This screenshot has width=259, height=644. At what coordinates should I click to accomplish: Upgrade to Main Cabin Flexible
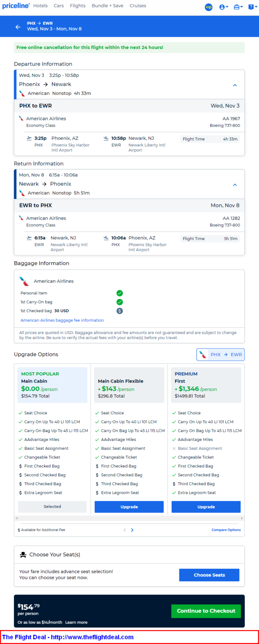129,507
